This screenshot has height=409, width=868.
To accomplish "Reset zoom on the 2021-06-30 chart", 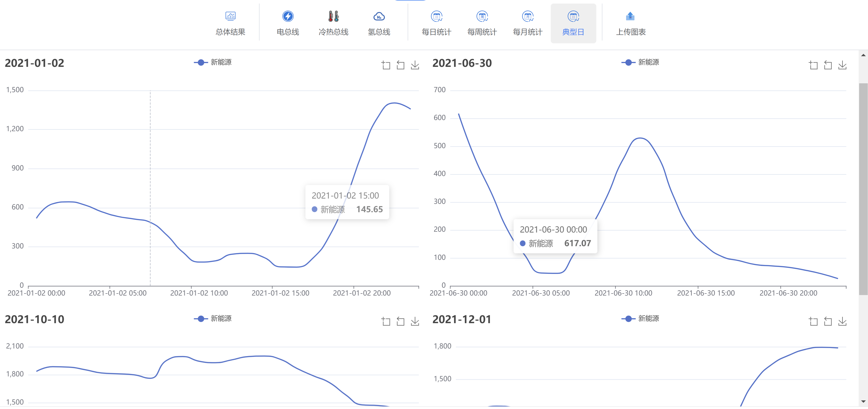I will (x=827, y=65).
